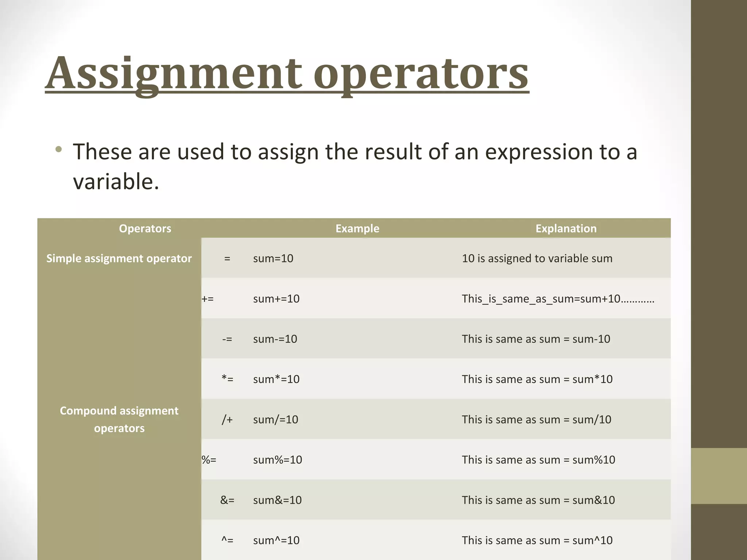This screenshot has width=747, height=560.
Task: Click the '*=' operator cell
Action: [227, 379]
